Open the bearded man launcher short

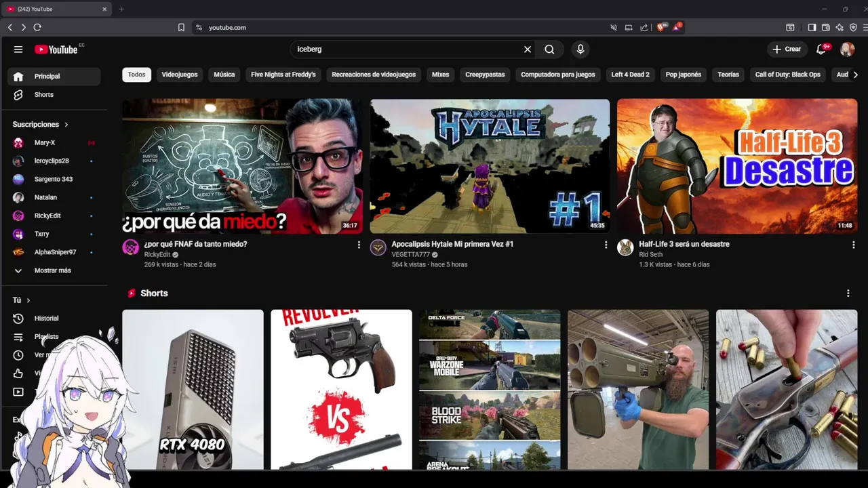pos(638,390)
